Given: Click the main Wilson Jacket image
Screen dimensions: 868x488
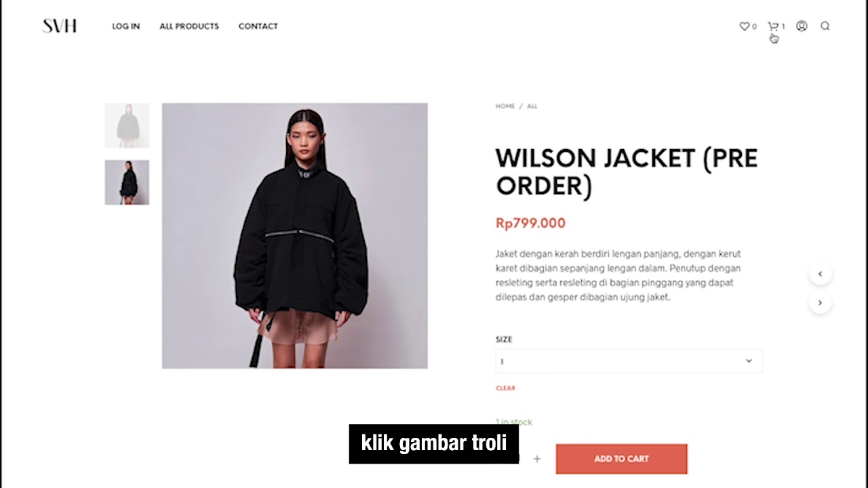Looking at the screenshot, I should [x=294, y=236].
